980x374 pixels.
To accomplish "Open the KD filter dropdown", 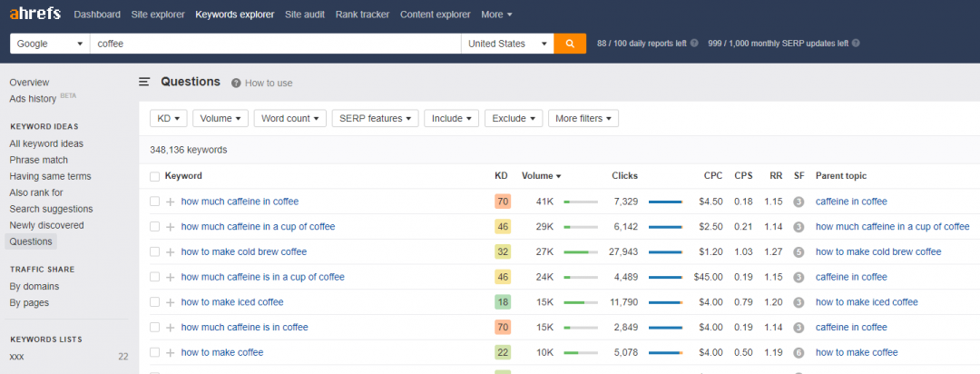I will pyautogui.click(x=169, y=118).
